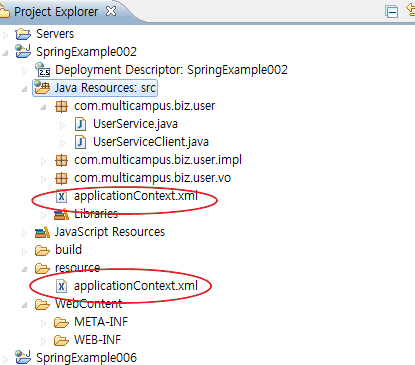415x365 pixels.
Task: Click the com.multicampus.biz.user package icon
Action: 61,106
